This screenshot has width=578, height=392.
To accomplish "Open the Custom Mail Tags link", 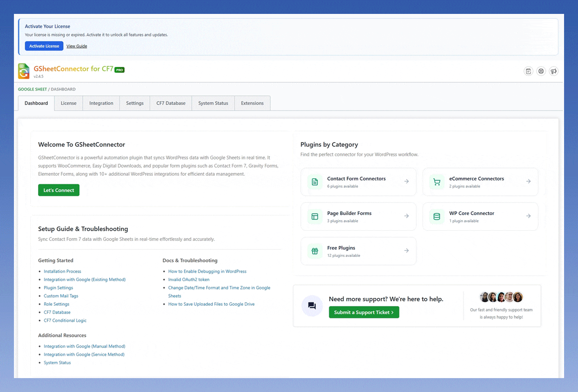I will click(x=61, y=296).
